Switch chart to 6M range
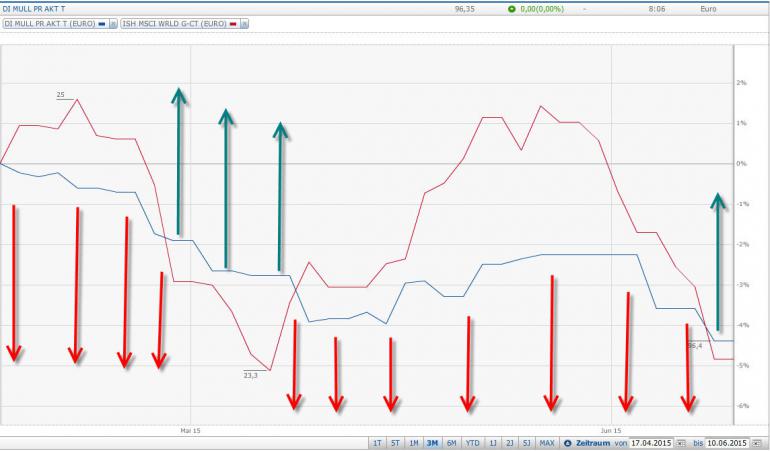Viewport: 770px width, 451px height. coord(452,443)
